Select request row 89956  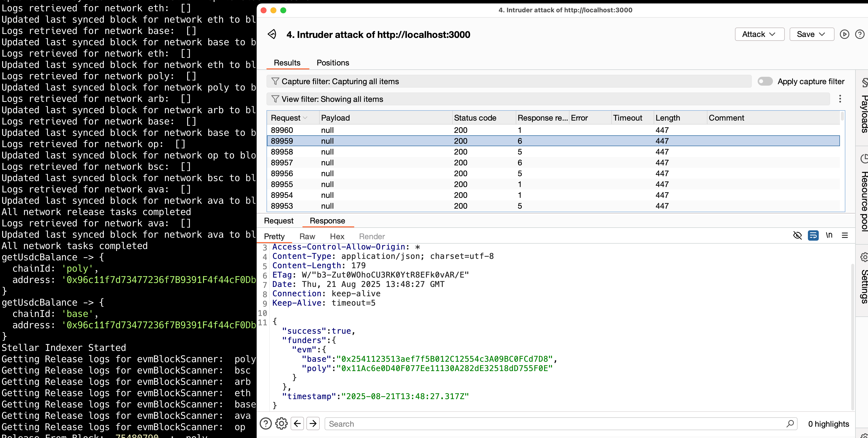553,173
